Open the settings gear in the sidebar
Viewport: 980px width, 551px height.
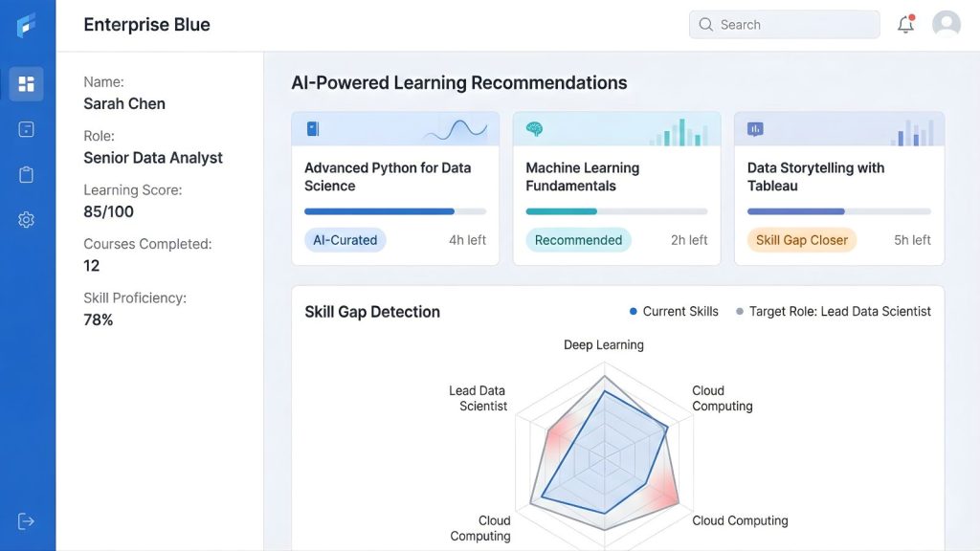coord(26,219)
